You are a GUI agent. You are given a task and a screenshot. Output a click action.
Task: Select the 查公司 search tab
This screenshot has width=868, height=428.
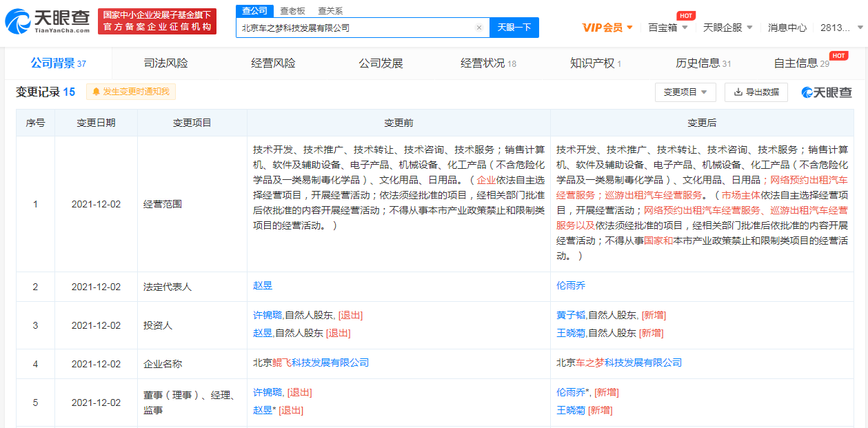tap(256, 10)
